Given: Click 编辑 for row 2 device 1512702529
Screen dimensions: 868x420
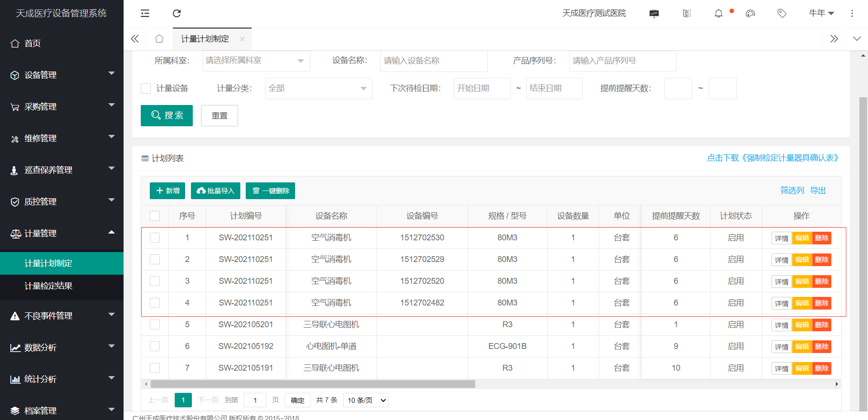Looking at the screenshot, I should click(x=802, y=260).
